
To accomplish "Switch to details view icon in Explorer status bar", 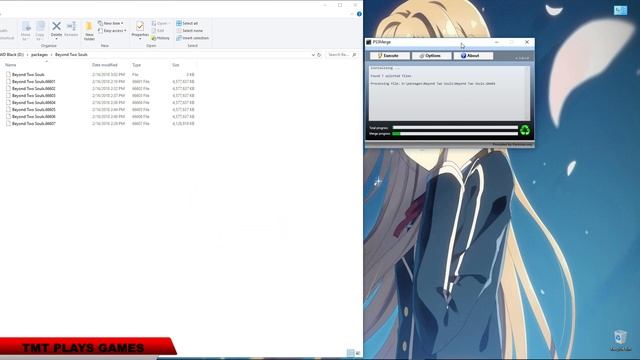I will point(351,353).
